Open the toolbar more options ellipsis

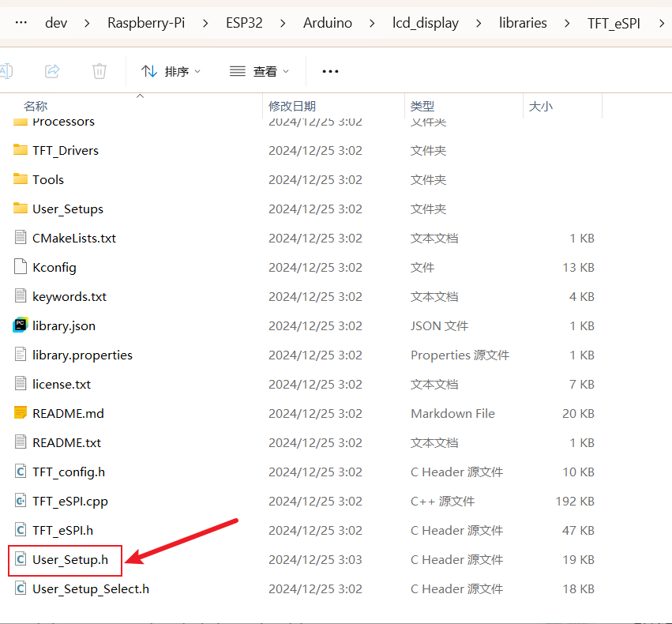click(330, 71)
